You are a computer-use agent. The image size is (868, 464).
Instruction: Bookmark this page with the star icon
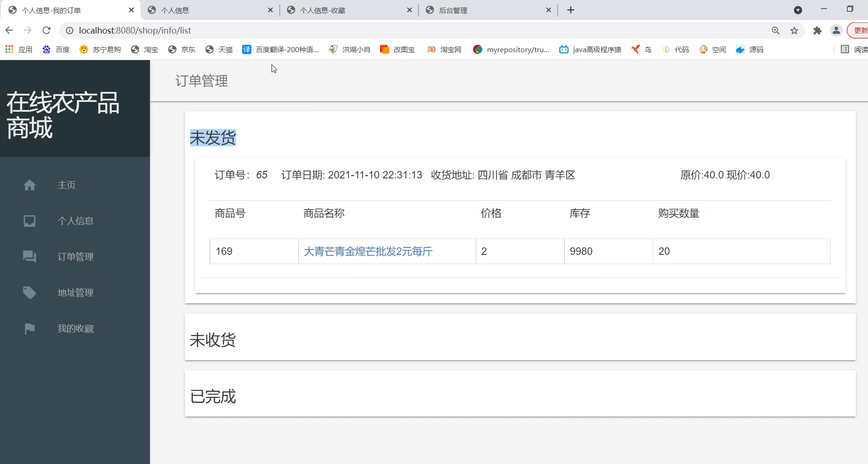tap(794, 30)
